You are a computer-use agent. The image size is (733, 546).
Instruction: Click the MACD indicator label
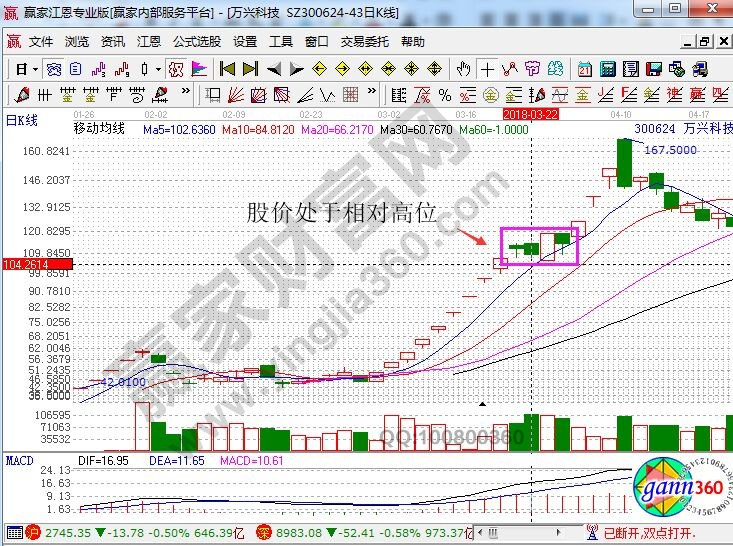[20, 460]
